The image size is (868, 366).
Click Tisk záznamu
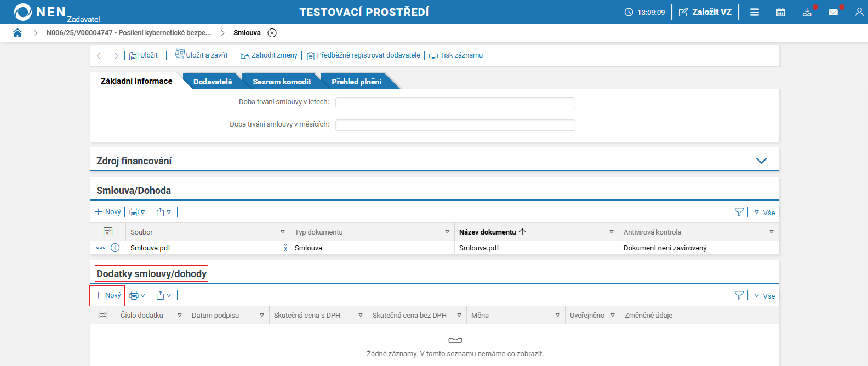456,55
